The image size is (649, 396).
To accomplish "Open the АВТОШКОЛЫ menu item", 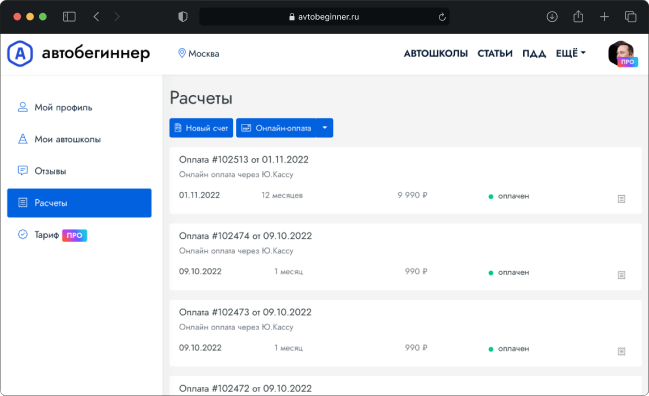I will [x=436, y=53].
